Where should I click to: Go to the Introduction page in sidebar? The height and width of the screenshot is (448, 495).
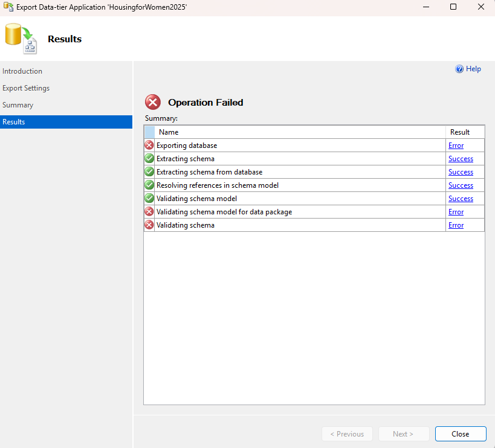click(22, 71)
